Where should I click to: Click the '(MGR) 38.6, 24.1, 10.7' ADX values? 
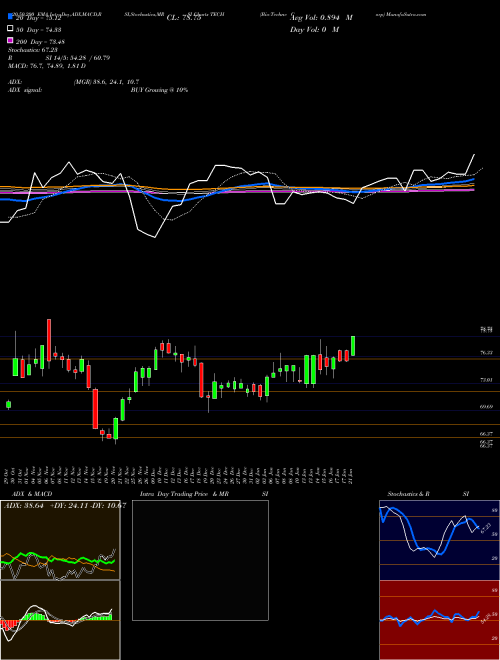[106, 82]
